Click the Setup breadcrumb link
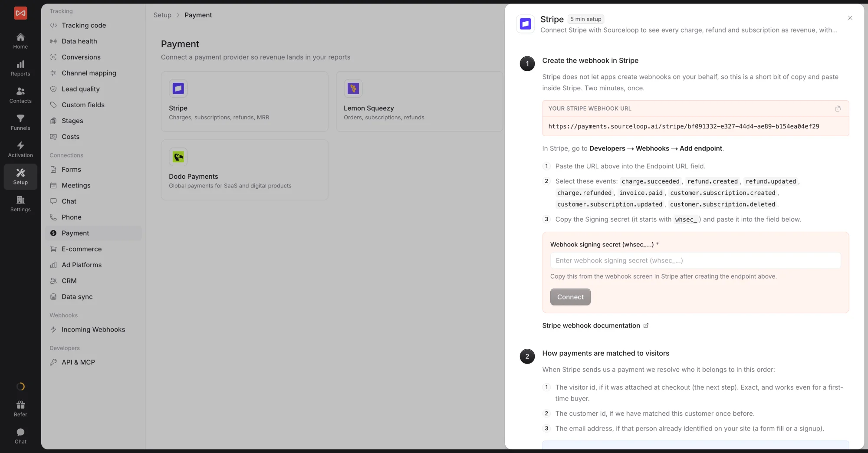The width and height of the screenshot is (868, 453). (x=162, y=15)
